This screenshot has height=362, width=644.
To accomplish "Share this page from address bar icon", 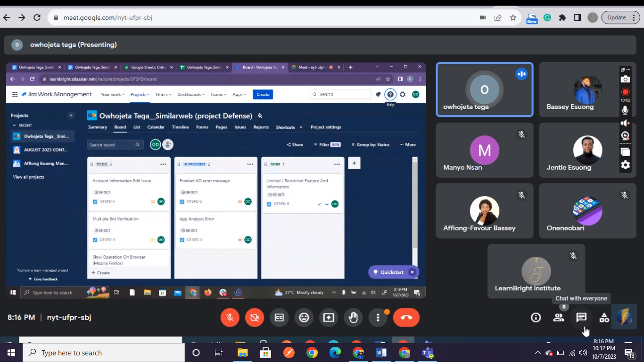I will (498, 17).
